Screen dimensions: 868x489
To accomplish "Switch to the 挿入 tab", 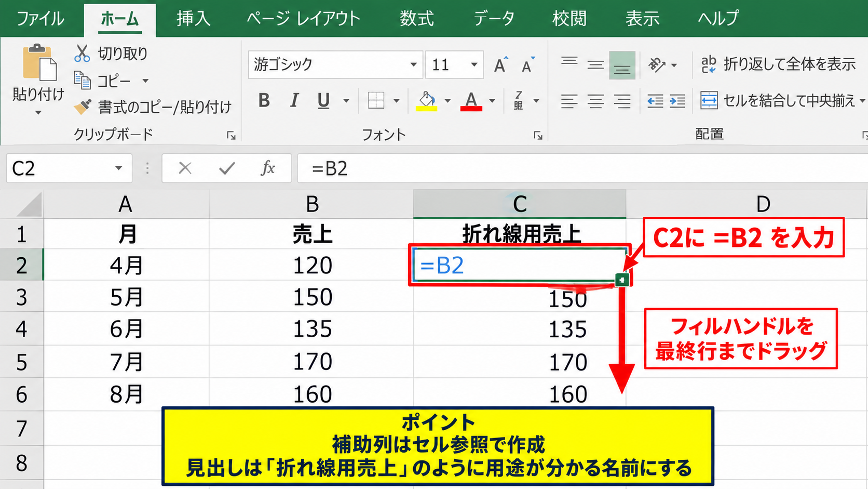I will tap(194, 19).
